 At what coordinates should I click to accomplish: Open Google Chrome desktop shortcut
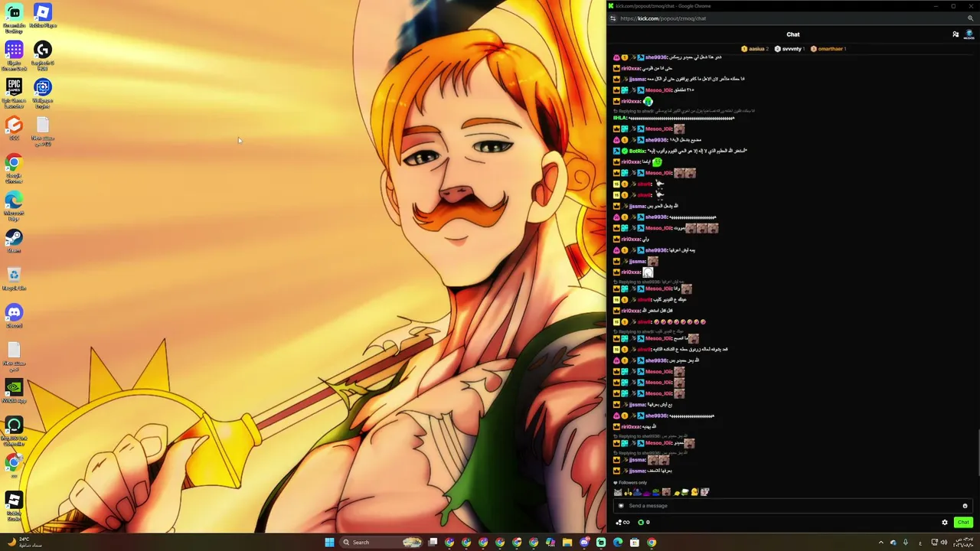click(14, 167)
